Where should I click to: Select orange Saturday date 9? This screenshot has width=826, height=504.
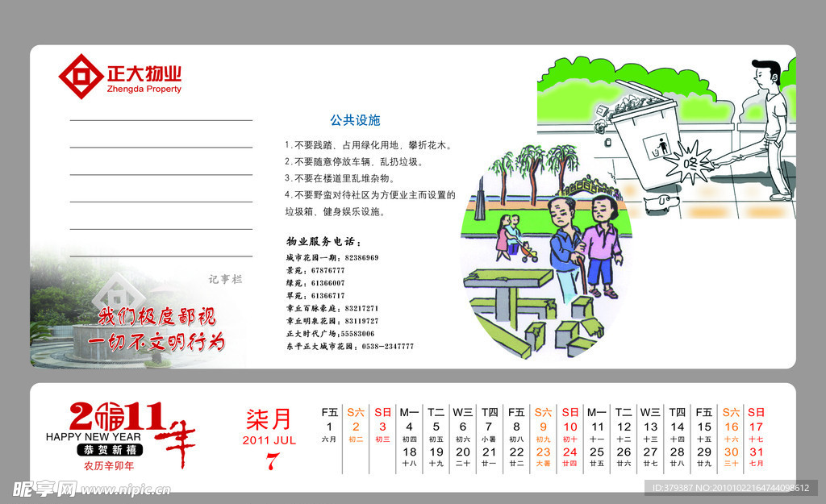[543, 427]
